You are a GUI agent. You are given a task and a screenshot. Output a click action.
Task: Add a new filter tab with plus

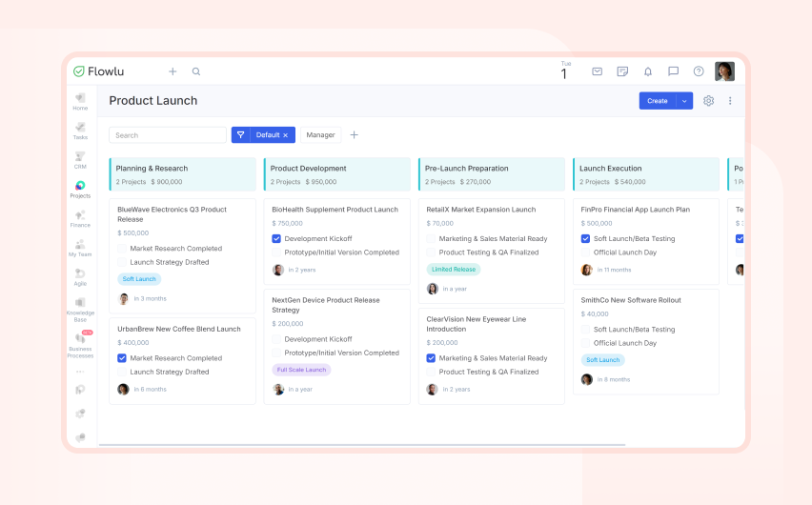(355, 135)
